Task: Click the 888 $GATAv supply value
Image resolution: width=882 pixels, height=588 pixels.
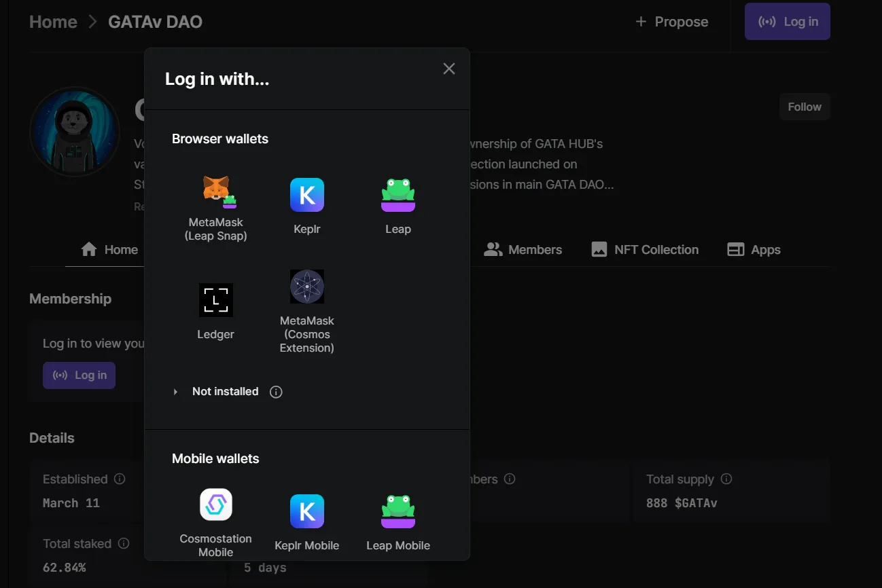Action: [x=682, y=503]
